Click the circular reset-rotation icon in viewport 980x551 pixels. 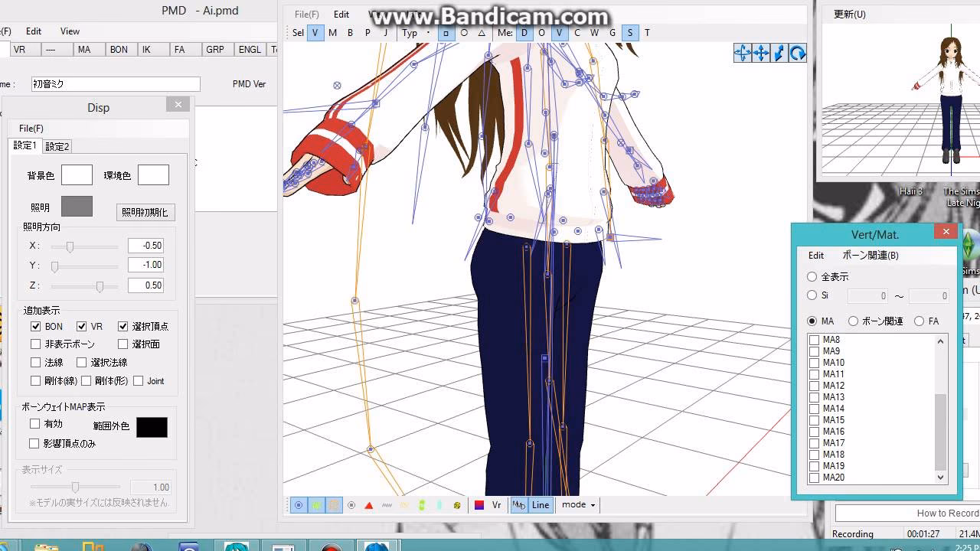pyautogui.click(x=798, y=53)
